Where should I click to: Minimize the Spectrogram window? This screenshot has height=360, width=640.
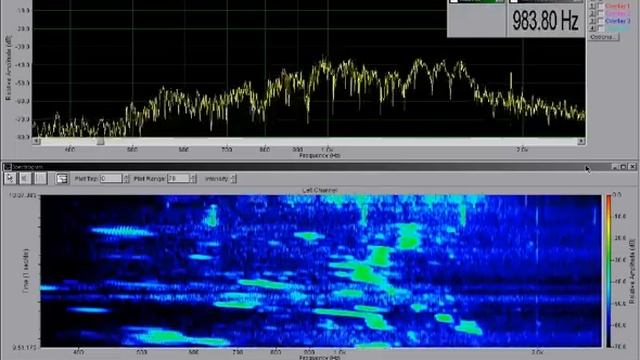pos(615,167)
